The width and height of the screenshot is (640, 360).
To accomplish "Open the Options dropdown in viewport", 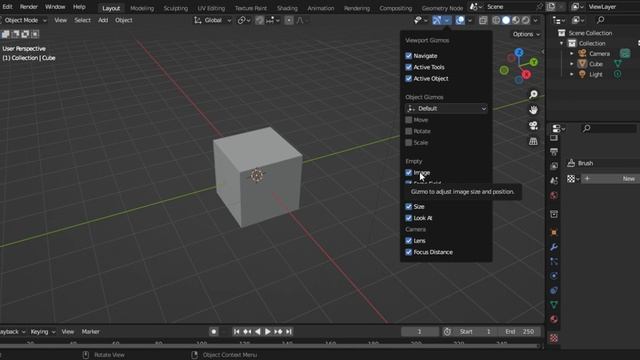I will 526,34.
